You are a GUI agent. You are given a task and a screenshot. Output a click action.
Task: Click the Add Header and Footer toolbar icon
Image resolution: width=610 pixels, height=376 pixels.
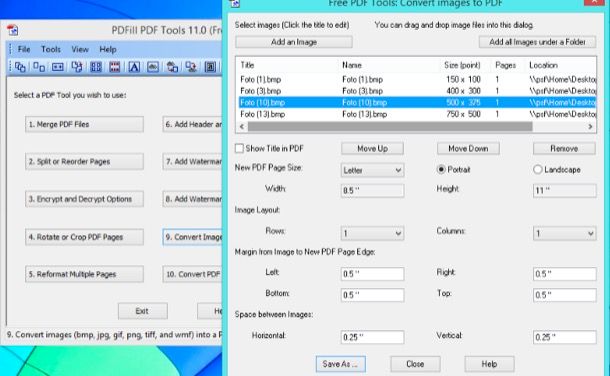pyautogui.click(x=114, y=67)
